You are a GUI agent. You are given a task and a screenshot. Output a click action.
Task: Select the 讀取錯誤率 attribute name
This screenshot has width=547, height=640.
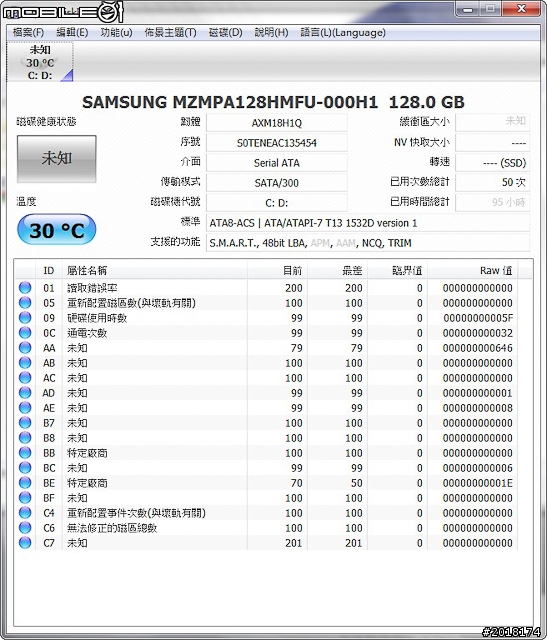pyautogui.click(x=92, y=288)
